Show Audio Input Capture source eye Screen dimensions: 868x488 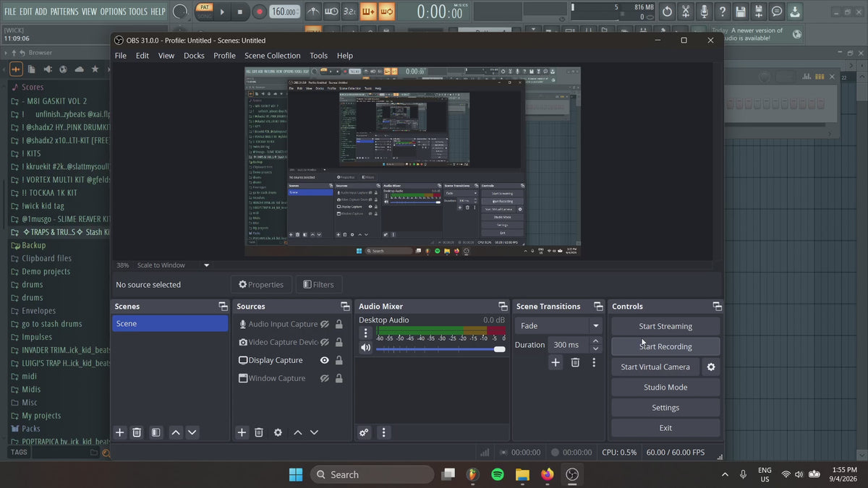tap(325, 324)
